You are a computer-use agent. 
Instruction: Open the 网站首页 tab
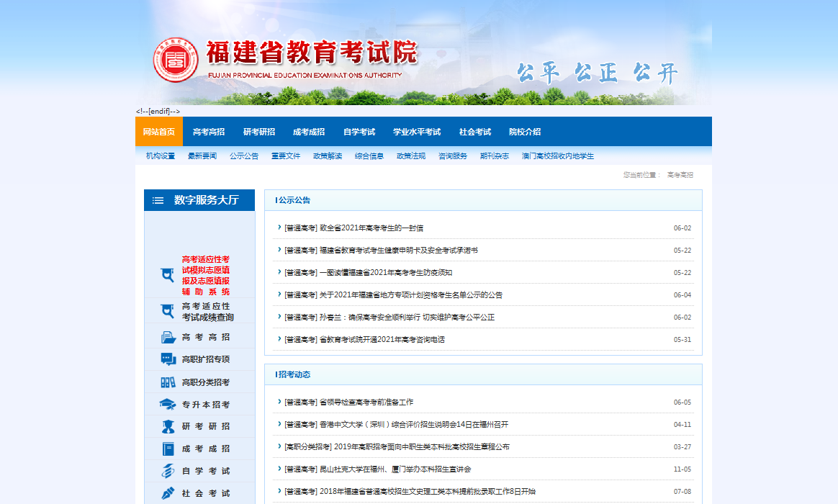click(158, 132)
